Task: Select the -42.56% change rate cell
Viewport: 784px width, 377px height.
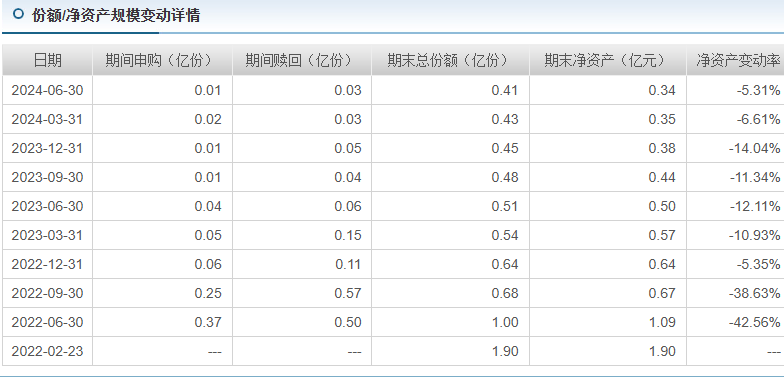Action: coord(736,322)
